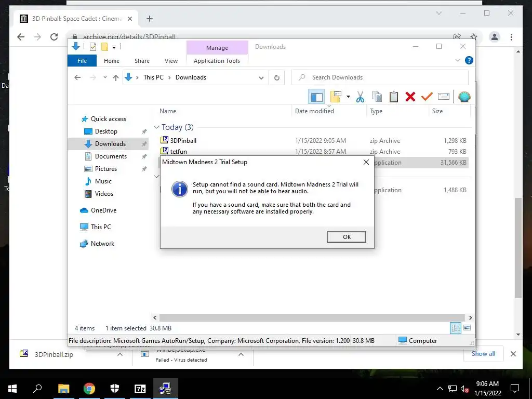The width and height of the screenshot is (532, 399).
Task: Close the Midtown Madness 2 Trial Setup dialog
Action: pos(366,162)
